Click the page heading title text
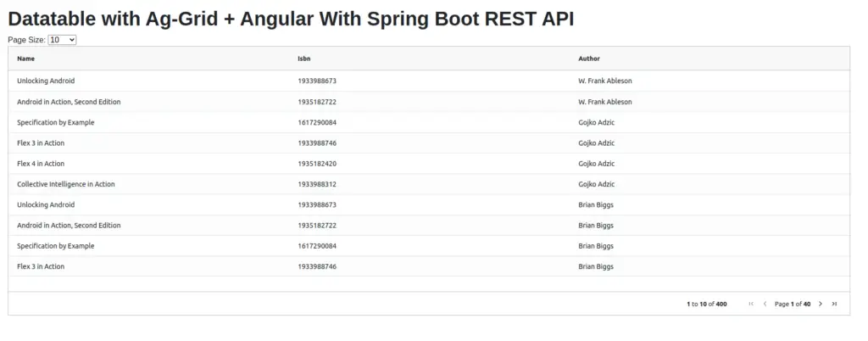The width and height of the screenshot is (868, 341). 291,19
